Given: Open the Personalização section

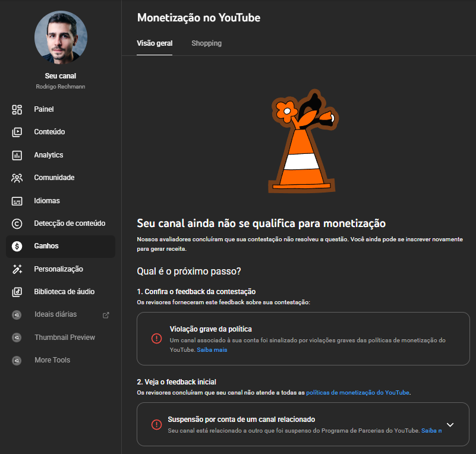Looking at the screenshot, I should 61,269.
